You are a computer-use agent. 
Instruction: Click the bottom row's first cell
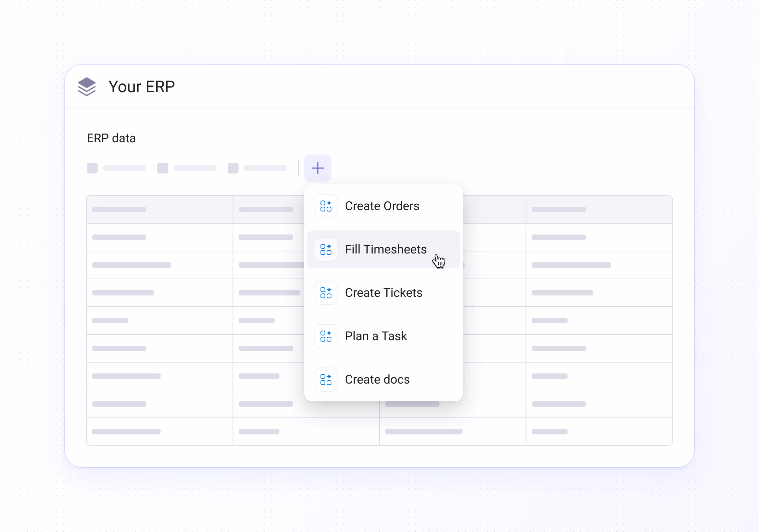(x=160, y=432)
